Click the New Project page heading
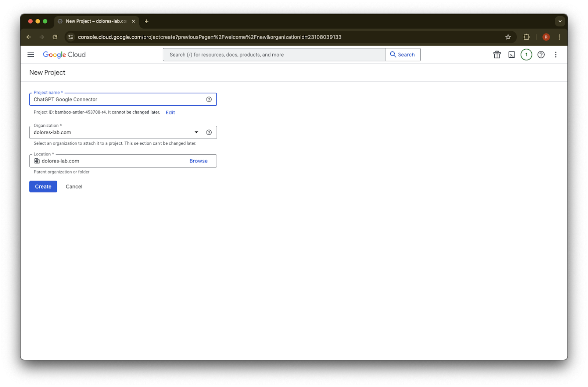Image resolution: width=588 pixels, height=387 pixels. (47, 73)
